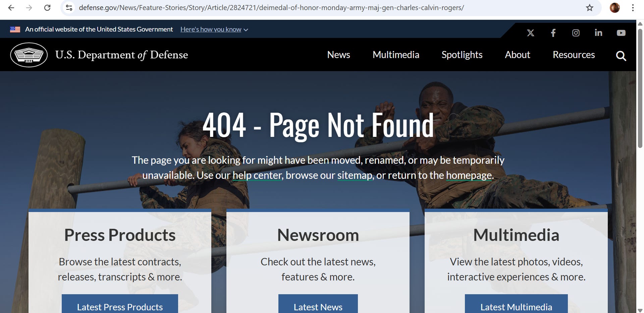644x313 pixels.
Task: Go back with the browser back arrow
Action: 11,8
